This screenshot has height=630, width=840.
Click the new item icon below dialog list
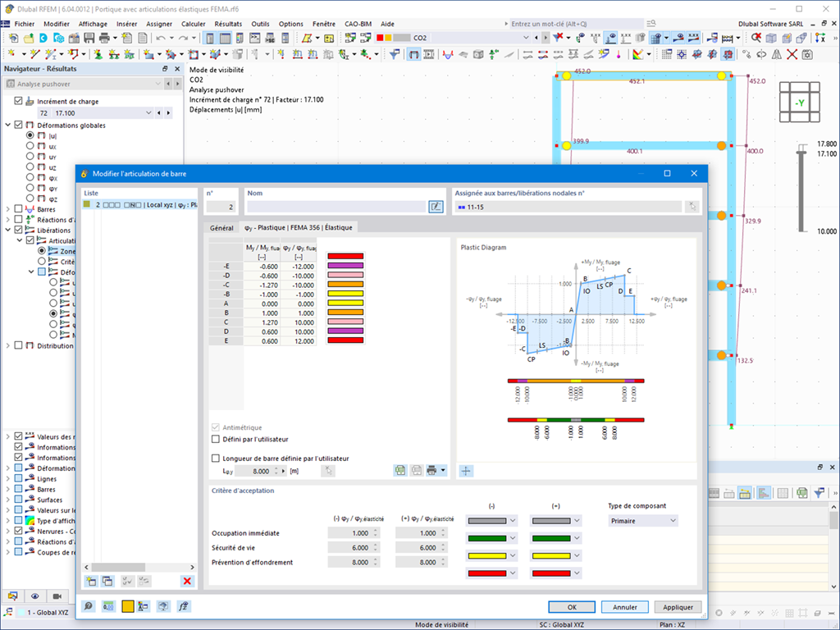click(91, 581)
